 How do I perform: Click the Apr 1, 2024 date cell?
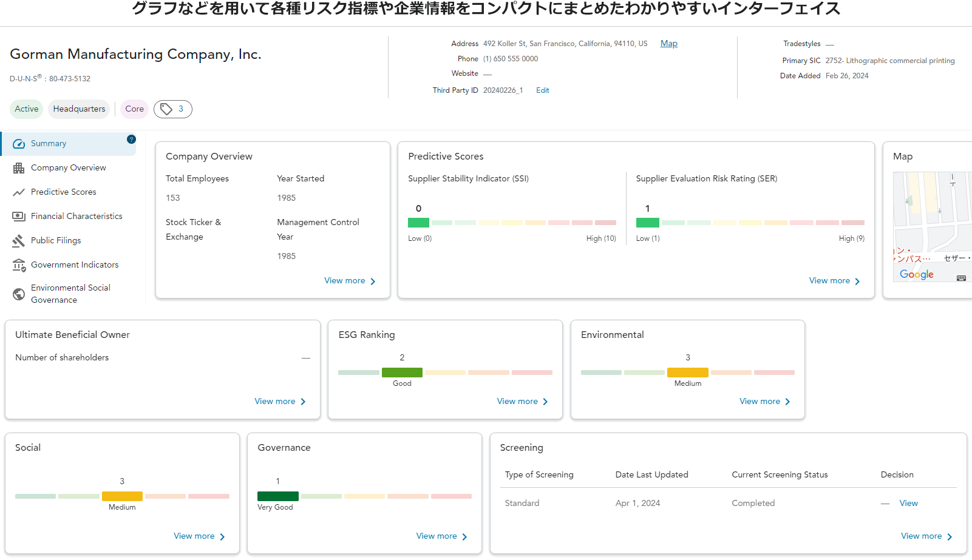tap(637, 504)
